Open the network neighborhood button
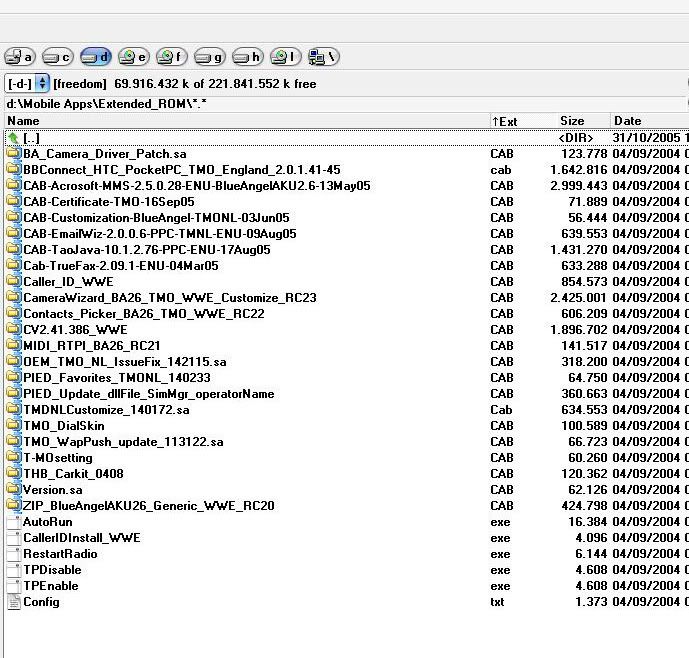The image size is (689, 658). coord(323,57)
